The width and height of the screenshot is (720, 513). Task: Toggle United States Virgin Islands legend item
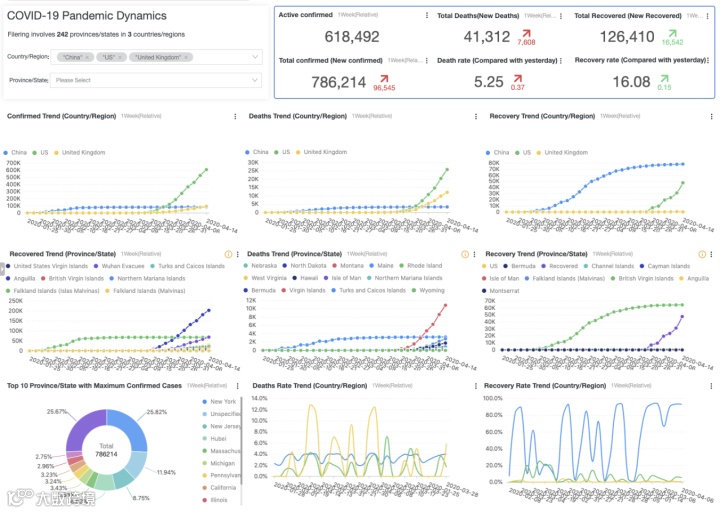click(47, 266)
